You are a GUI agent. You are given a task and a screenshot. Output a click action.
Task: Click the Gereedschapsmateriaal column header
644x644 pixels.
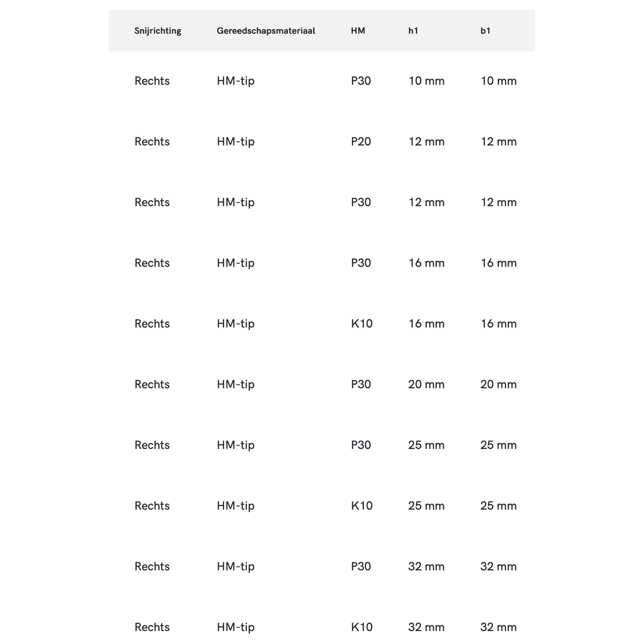click(x=266, y=31)
